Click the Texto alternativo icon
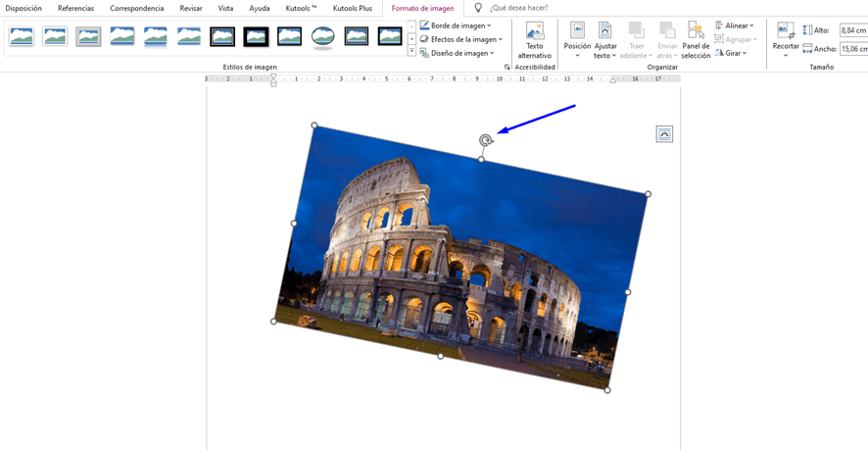Image resolution: width=868 pixels, height=451 pixels. 535,40
